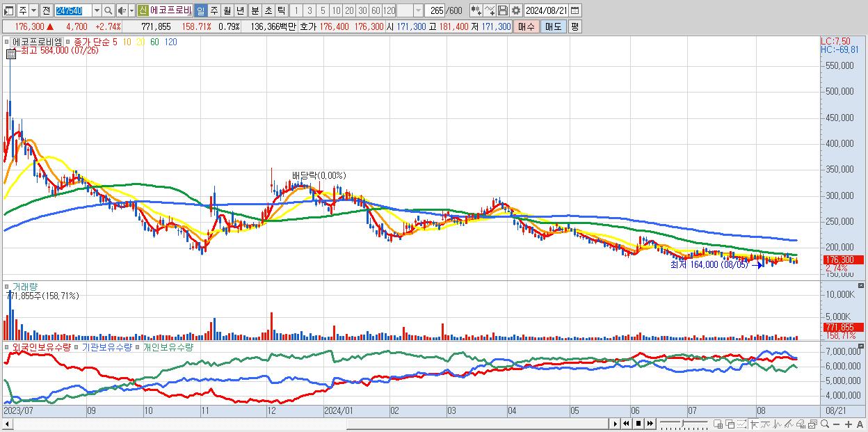Click the green 신 badge icon
Image resolution: width=868 pixels, height=432 pixels.
143,10
